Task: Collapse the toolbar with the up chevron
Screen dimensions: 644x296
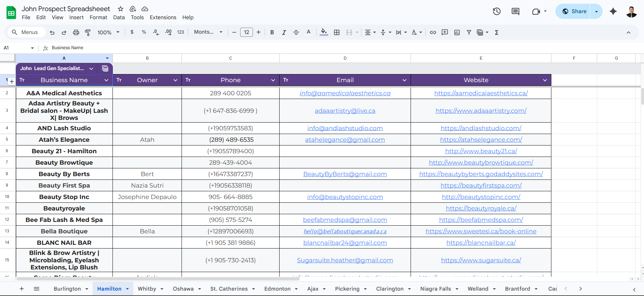Action: [629, 32]
